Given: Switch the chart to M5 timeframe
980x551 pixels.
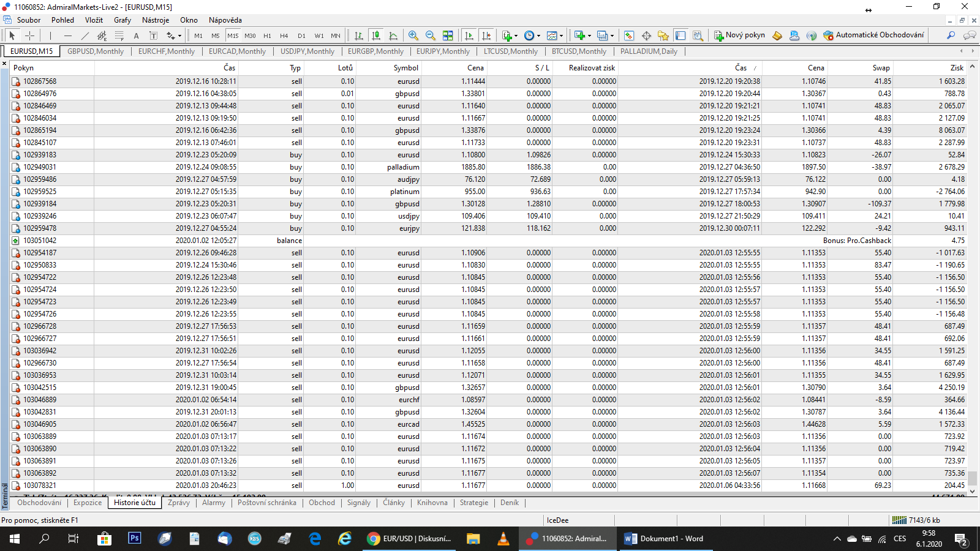Looking at the screenshot, I should point(216,36).
